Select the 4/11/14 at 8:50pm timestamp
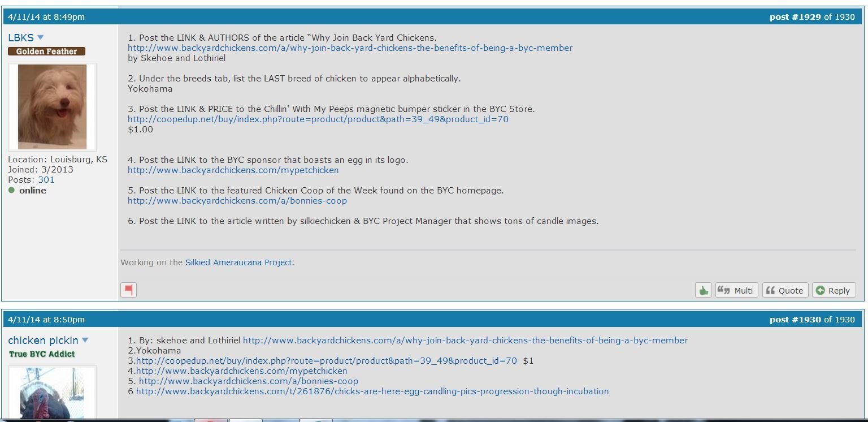 coord(46,320)
